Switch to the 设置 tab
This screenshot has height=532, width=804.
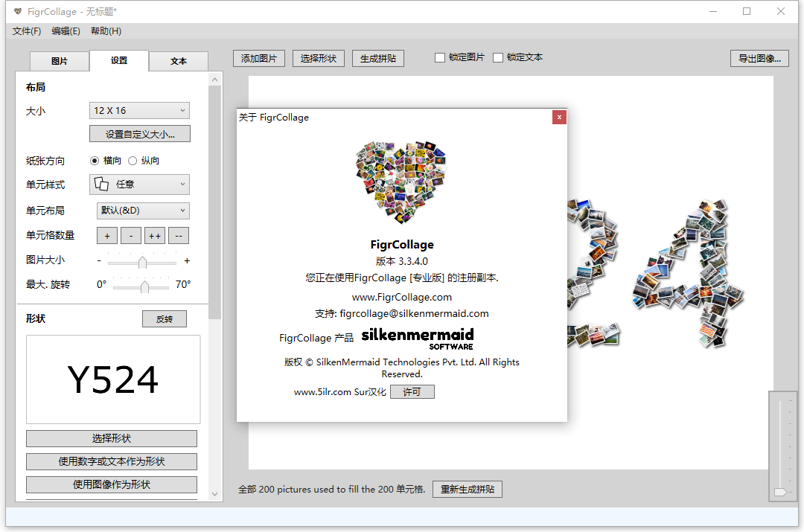click(x=119, y=60)
